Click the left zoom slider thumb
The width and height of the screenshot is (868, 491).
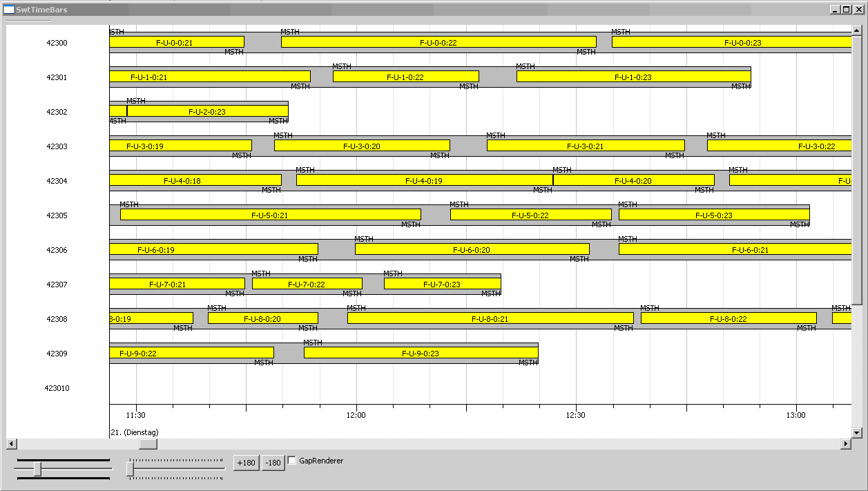(37, 469)
